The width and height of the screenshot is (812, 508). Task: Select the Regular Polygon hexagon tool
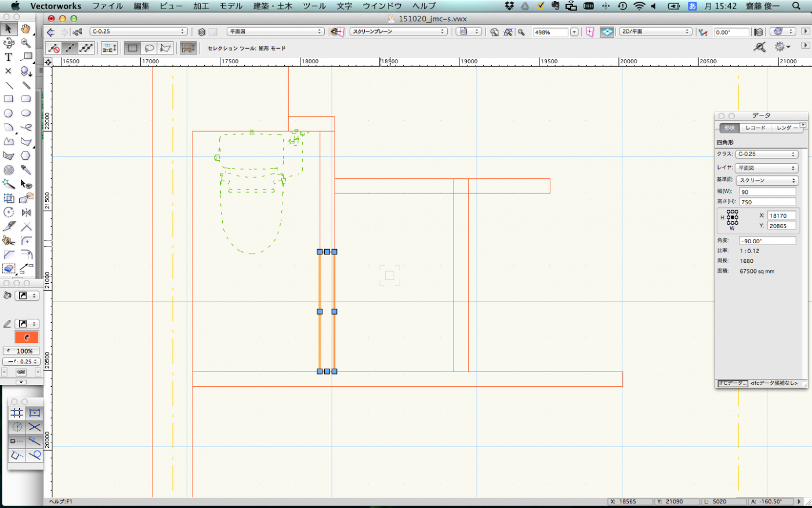pyautogui.click(x=26, y=156)
